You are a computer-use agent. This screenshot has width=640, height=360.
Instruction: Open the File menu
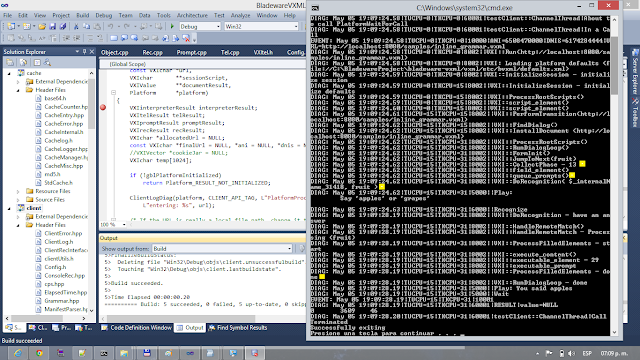(8, 16)
